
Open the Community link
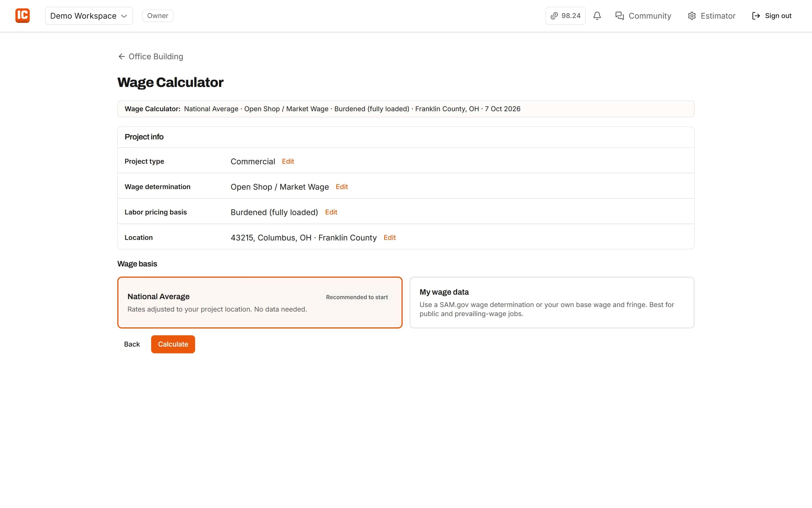643,16
